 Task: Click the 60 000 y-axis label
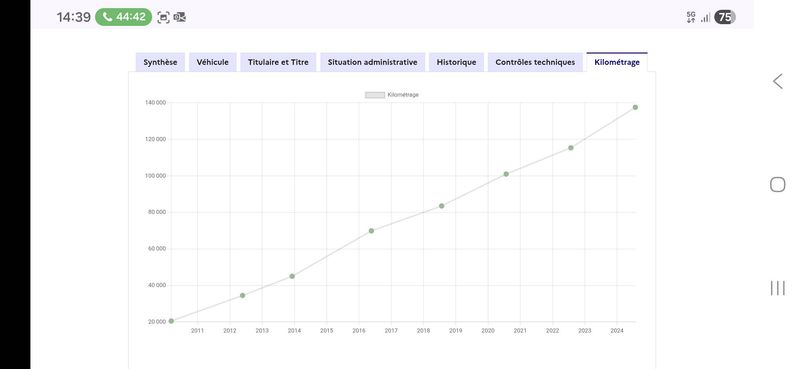[157, 249]
